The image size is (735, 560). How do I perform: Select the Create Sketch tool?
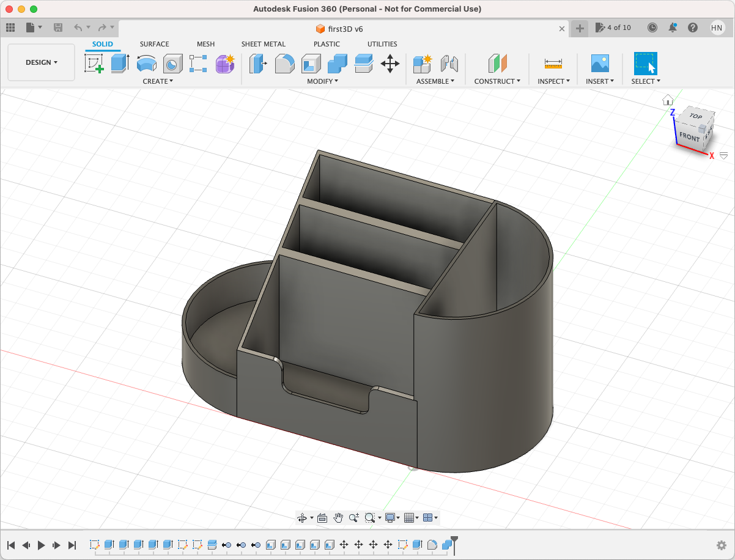pyautogui.click(x=94, y=64)
